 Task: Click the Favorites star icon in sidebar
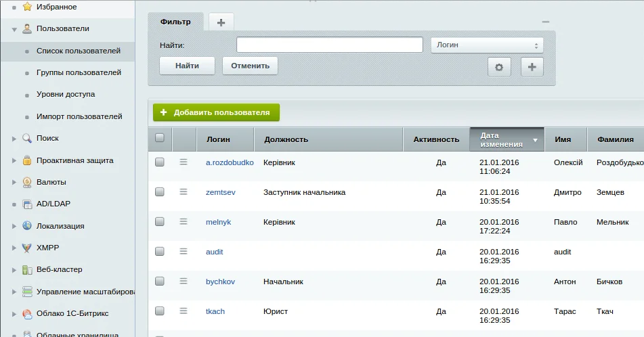click(x=27, y=7)
